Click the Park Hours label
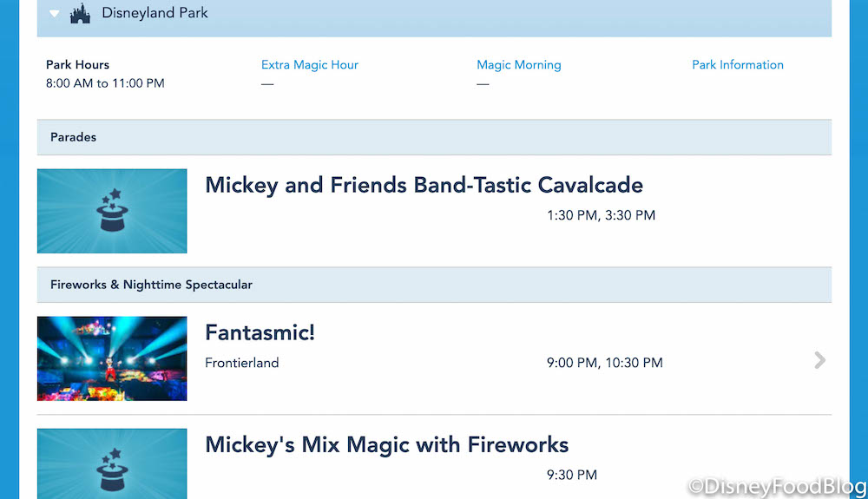868x499 pixels. click(x=77, y=65)
